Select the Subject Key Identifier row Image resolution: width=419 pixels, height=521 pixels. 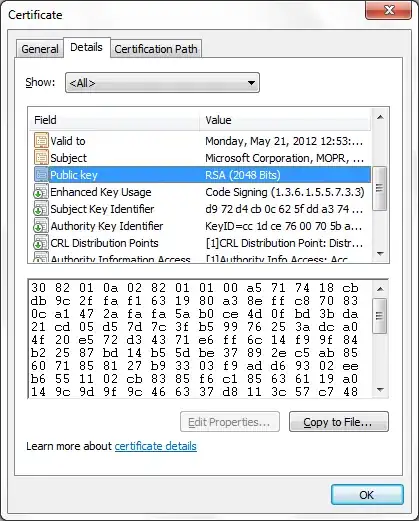[201, 209]
